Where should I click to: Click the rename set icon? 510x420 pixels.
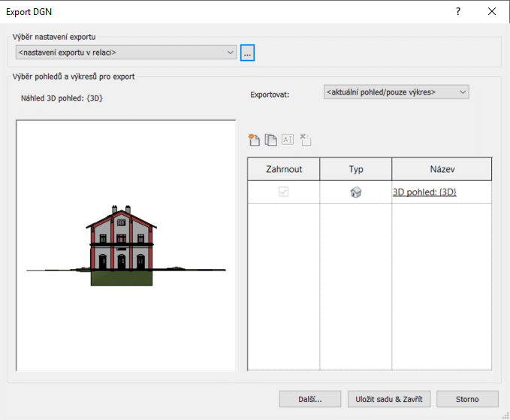(288, 140)
